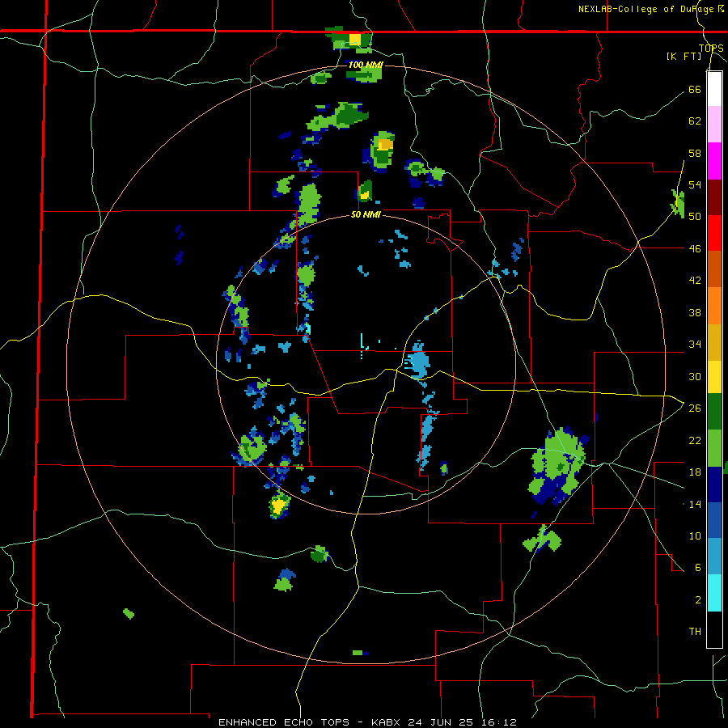
Task: Click the large green echo cluster in southeast
Action: [x=558, y=466]
